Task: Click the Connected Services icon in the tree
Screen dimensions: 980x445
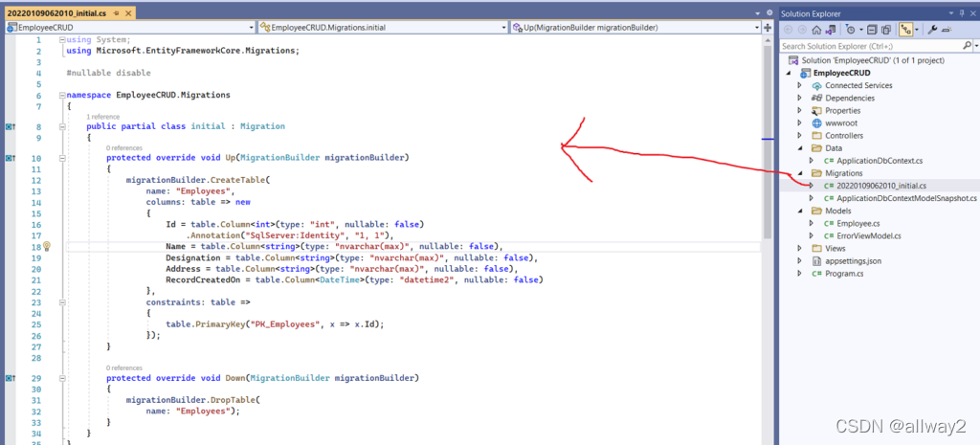Action: (x=816, y=85)
